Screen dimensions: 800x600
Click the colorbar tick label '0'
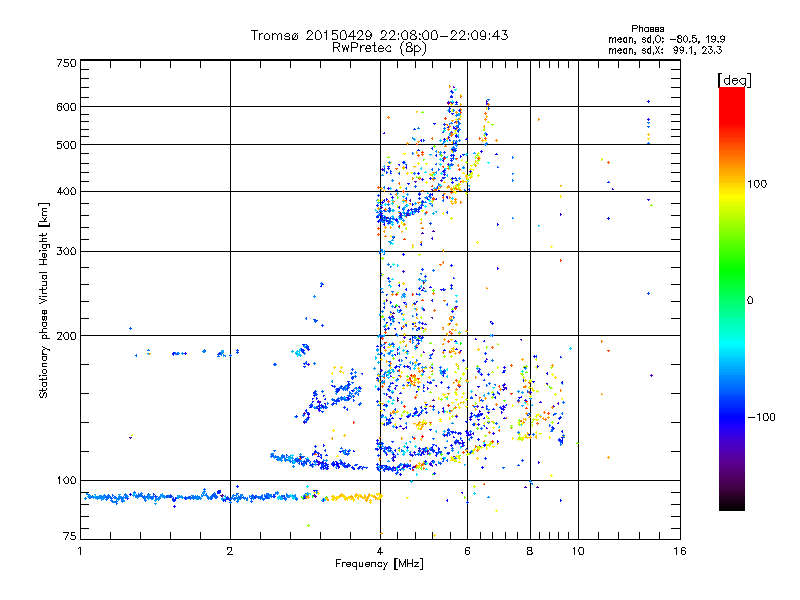tap(750, 301)
